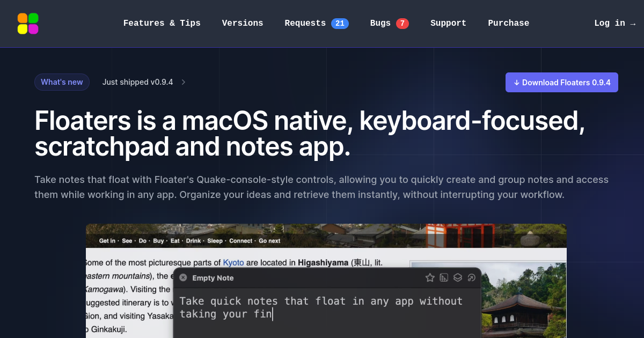
Task: Click the blue 21 requests badge
Action: coord(340,23)
